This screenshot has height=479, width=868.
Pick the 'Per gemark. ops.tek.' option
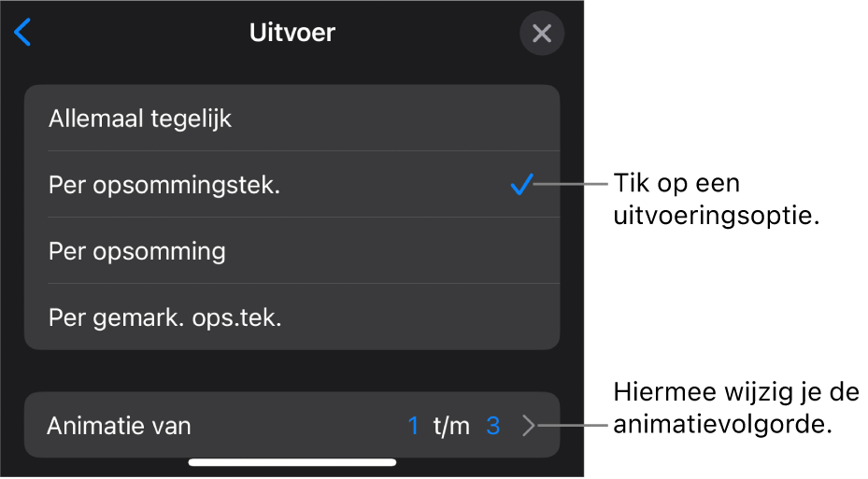click(165, 317)
